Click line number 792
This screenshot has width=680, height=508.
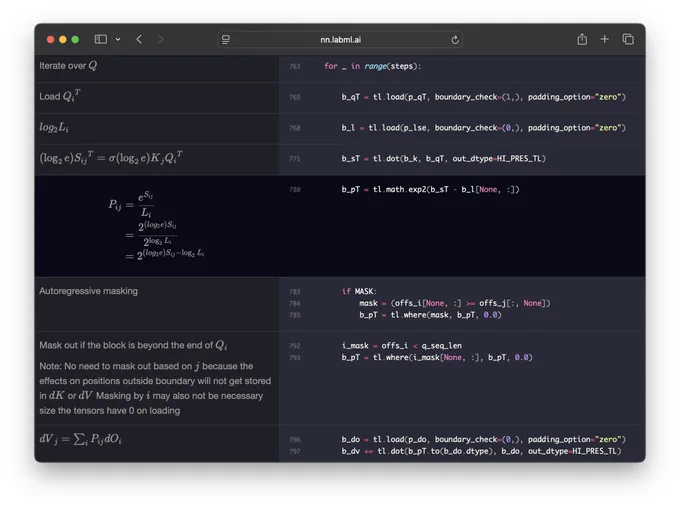pos(295,346)
